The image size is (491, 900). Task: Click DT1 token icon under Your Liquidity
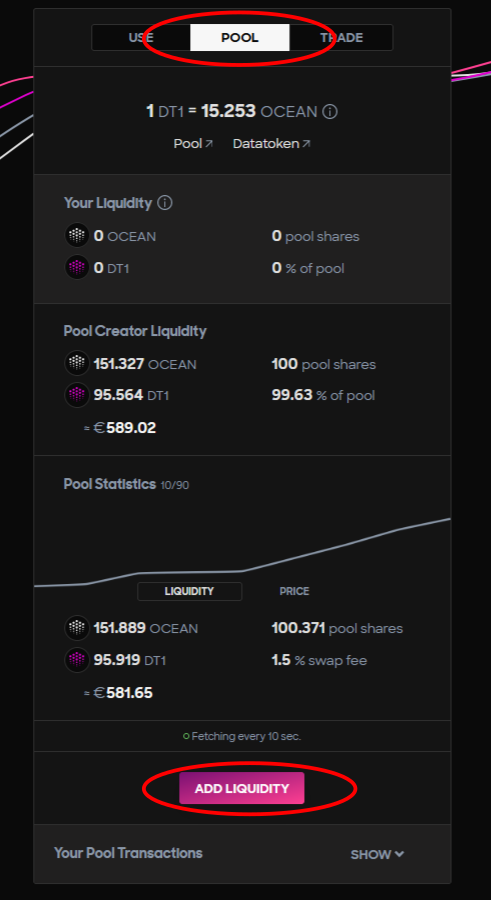(x=77, y=267)
